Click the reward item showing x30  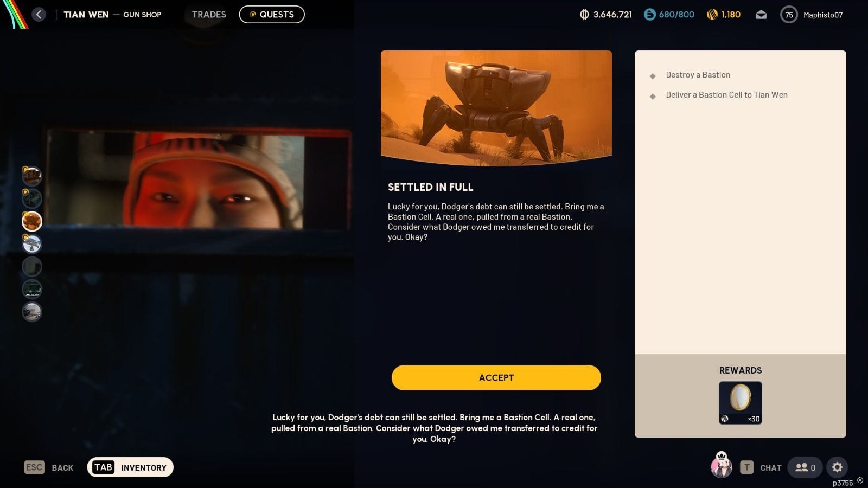pos(740,402)
